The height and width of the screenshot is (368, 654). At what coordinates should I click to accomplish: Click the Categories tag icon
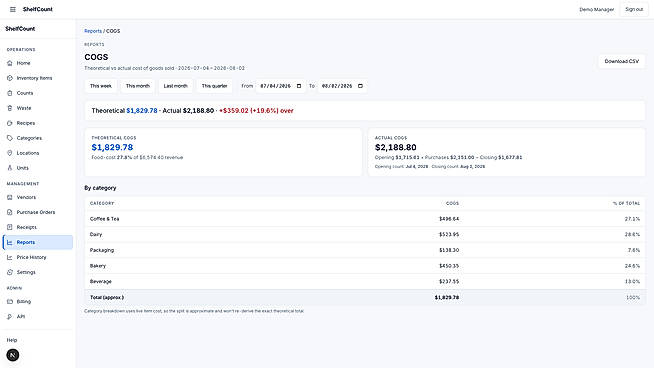(x=10, y=138)
